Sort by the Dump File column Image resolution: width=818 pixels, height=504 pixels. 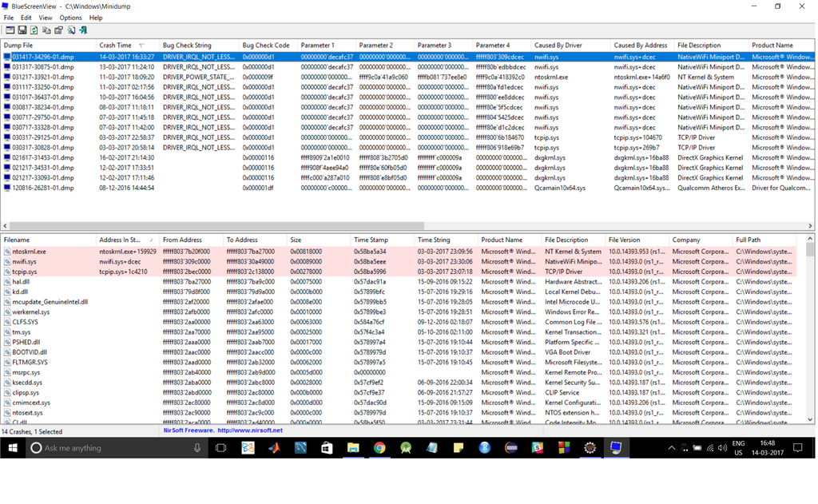click(x=49, y=46)
